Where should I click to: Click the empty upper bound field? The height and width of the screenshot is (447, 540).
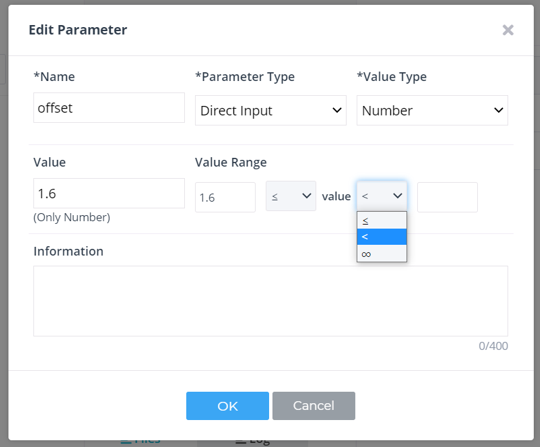(x=447, y=197)
